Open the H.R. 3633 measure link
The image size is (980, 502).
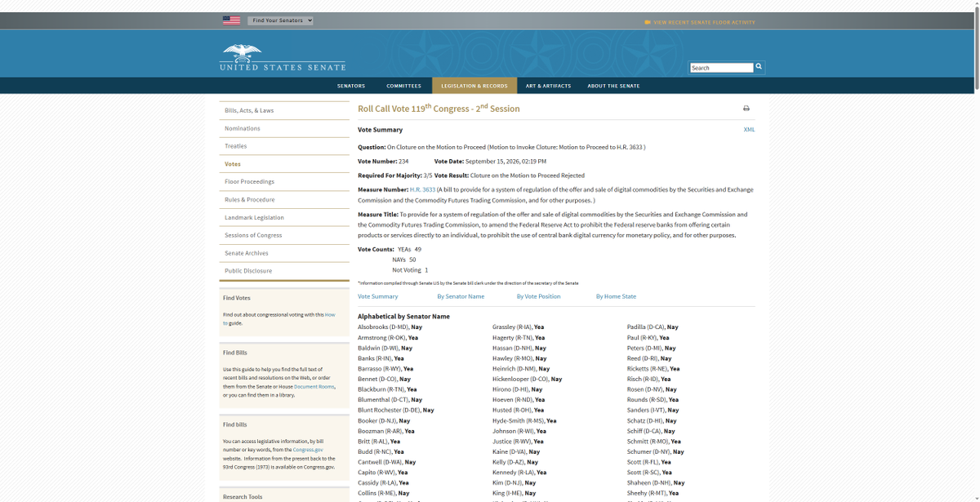tap(422, 189)
